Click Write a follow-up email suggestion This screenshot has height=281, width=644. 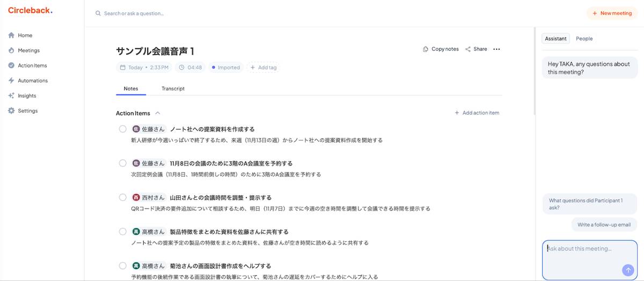(604, 225)
